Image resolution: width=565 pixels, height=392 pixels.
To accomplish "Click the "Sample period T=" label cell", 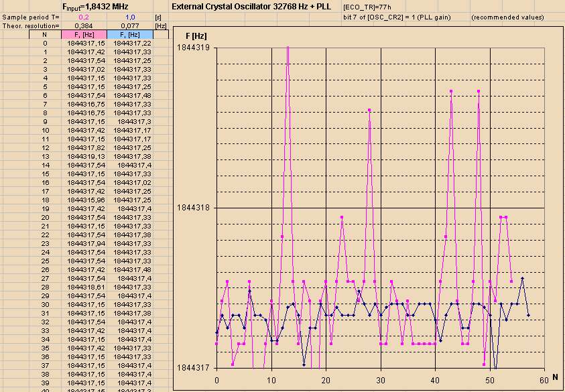I will (x=31, y=17).
